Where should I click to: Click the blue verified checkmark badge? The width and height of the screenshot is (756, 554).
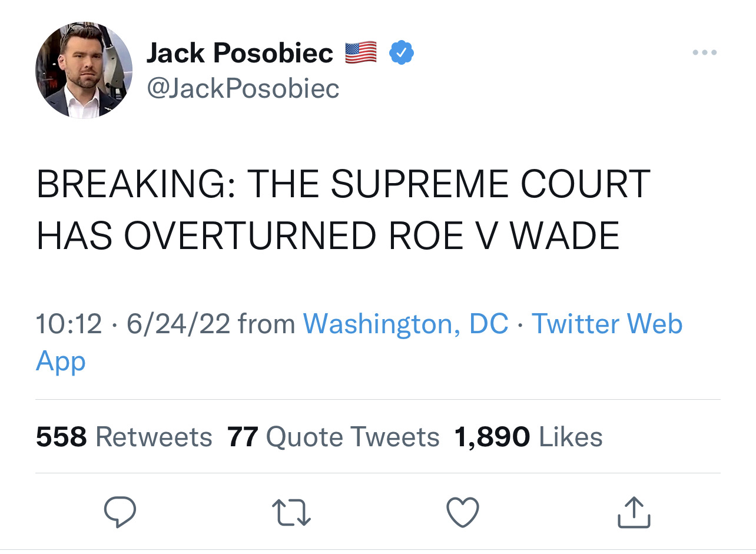click(x=402, y=54)
